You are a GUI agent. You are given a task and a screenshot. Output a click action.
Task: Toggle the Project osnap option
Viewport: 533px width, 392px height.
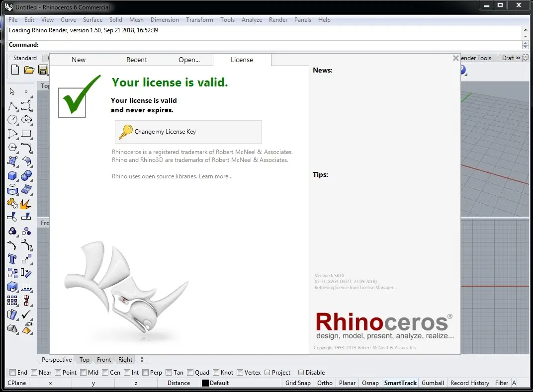pyautogui.click(x=267, y=373)
